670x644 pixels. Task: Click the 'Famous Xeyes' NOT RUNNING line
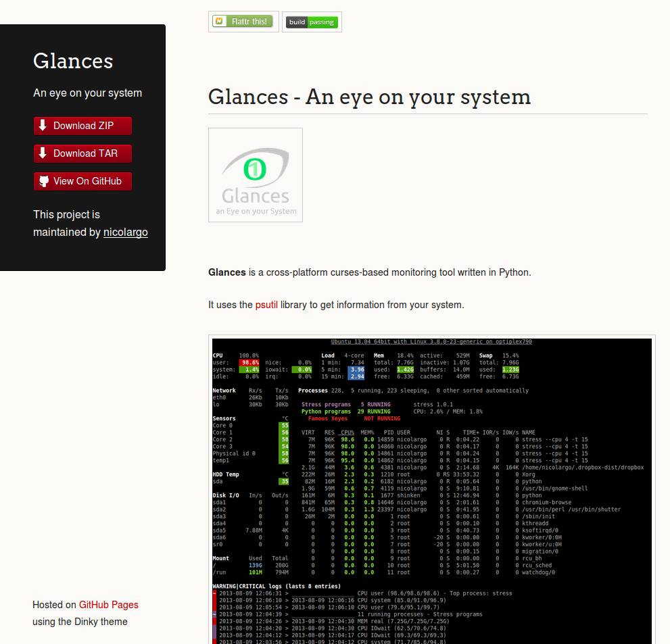click(354, 418)
